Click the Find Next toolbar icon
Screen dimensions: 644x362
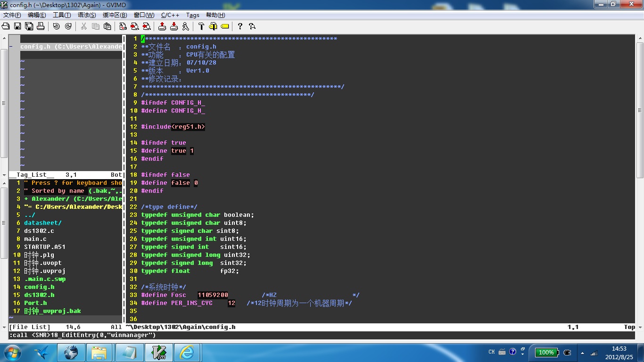[134, 26]
